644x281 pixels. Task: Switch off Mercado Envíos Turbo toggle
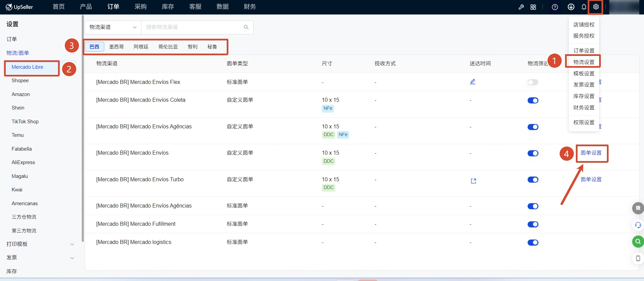click(x=533, y=180)
